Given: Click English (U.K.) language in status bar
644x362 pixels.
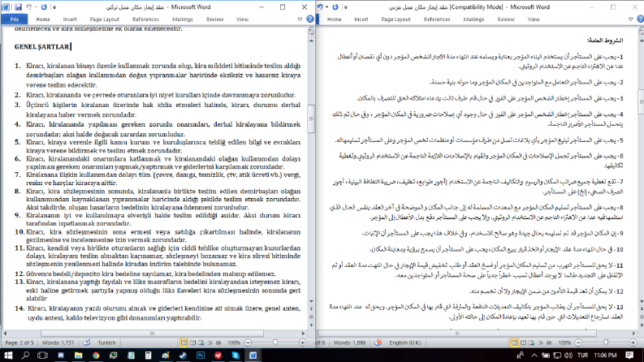Looking at the screenshot, I should coord(405,343).
